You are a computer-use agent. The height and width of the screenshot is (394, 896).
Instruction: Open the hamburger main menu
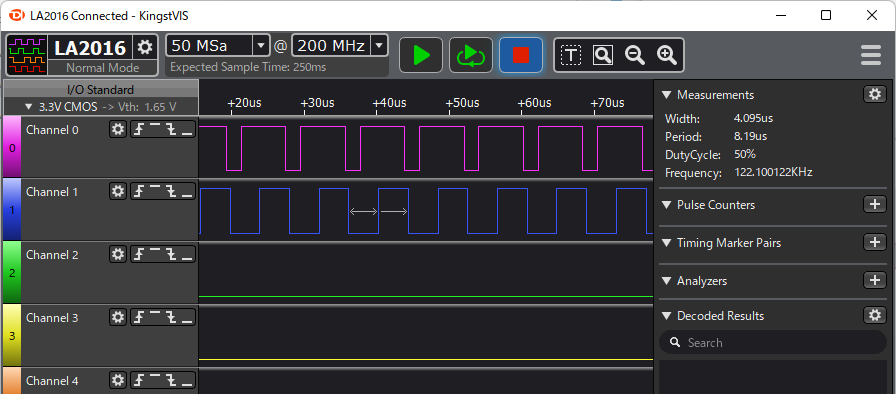pos(871,55)
